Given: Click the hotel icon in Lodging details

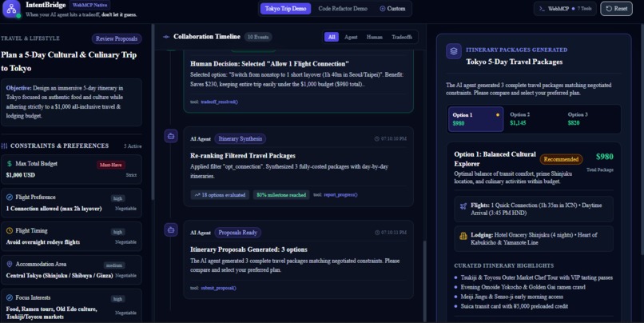Looking at the screenshot, I should 463,236.
